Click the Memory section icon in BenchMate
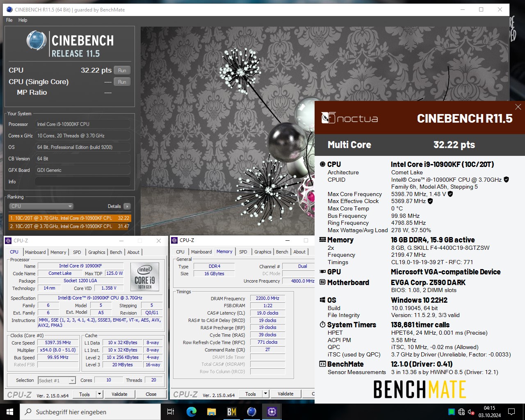525x420 pixels. [322, 240]
